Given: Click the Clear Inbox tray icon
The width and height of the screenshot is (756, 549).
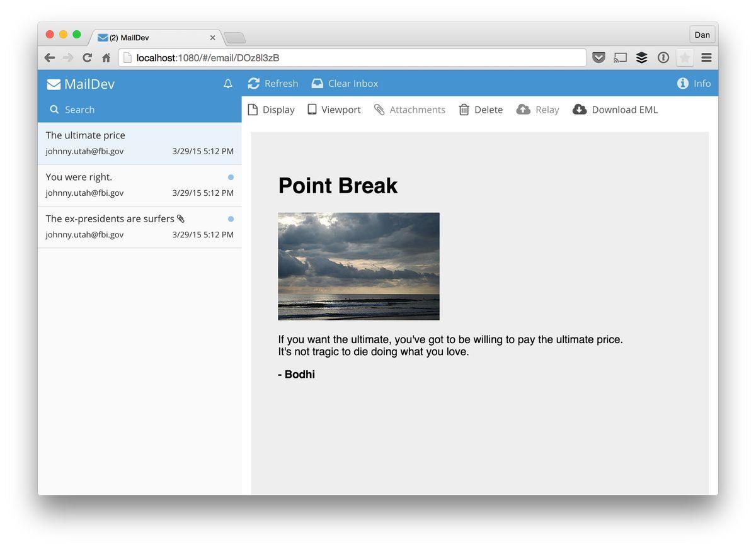Looking at the screenshot, I should (318, 83).
